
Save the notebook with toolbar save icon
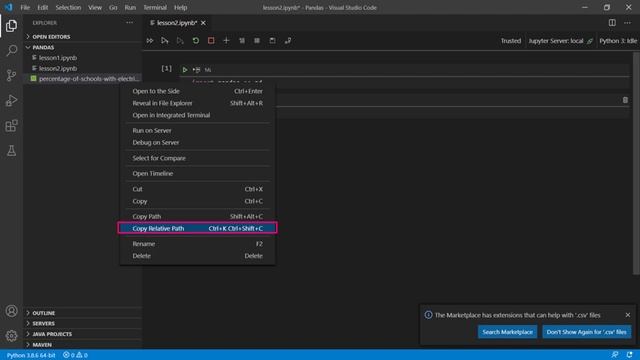[x=272, y=40]
